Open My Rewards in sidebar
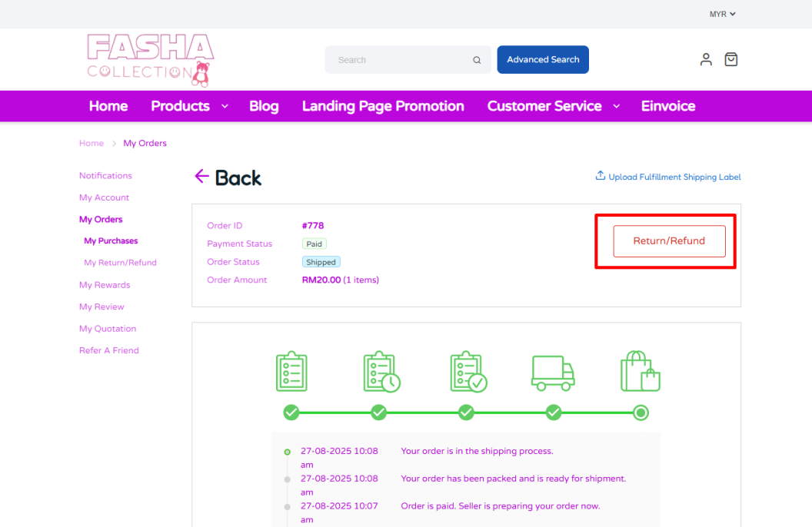Image resolution: width=812 pixels, height=527 pixels. (105, 285)
